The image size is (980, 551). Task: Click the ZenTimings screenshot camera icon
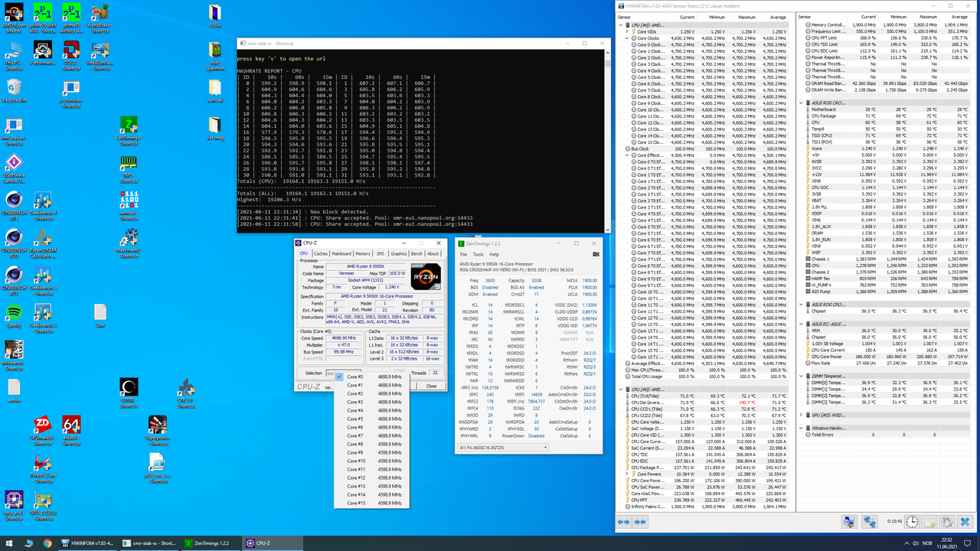click(x=596, y=254)
